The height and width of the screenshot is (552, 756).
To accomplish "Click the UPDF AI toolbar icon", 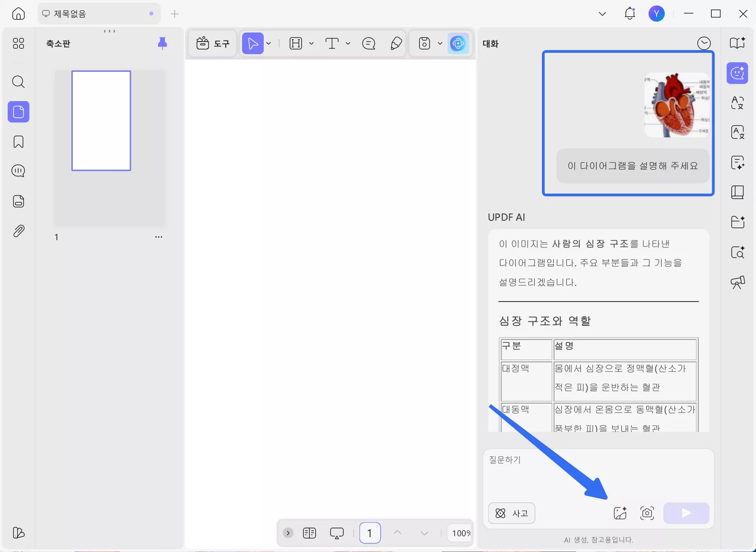I will pyautogui.click(x=458, y=43).
